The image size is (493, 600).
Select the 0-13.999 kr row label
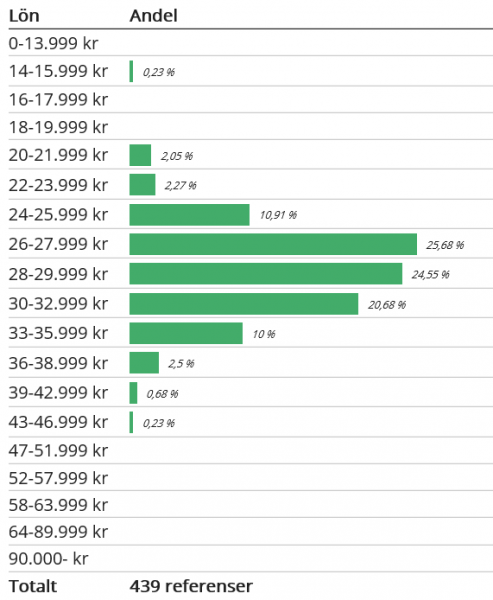tap(53, 43)
